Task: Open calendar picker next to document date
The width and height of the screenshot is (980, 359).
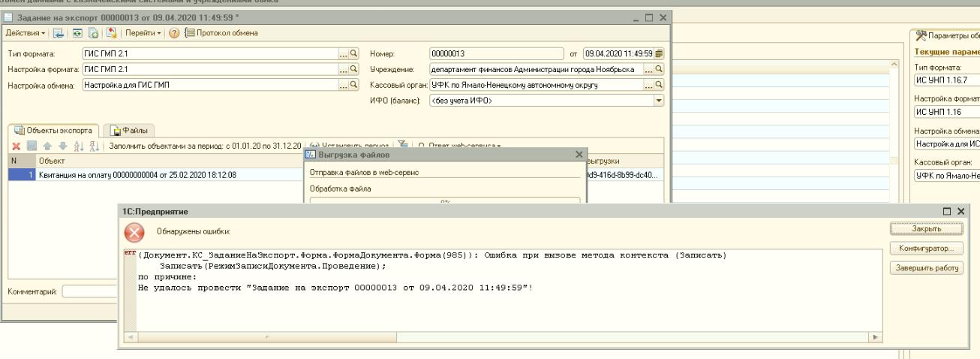Action: coord(659,54)
